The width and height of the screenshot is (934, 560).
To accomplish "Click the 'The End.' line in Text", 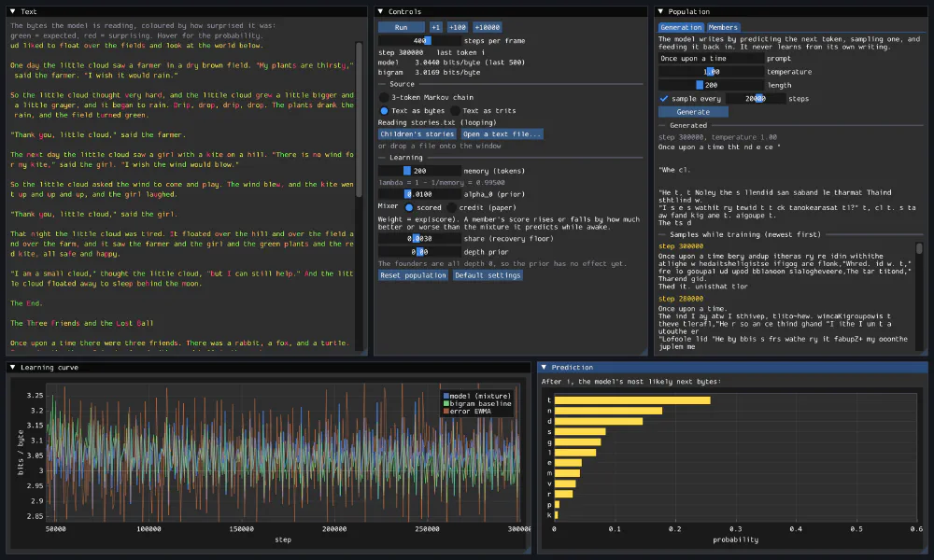I will 26,303.
